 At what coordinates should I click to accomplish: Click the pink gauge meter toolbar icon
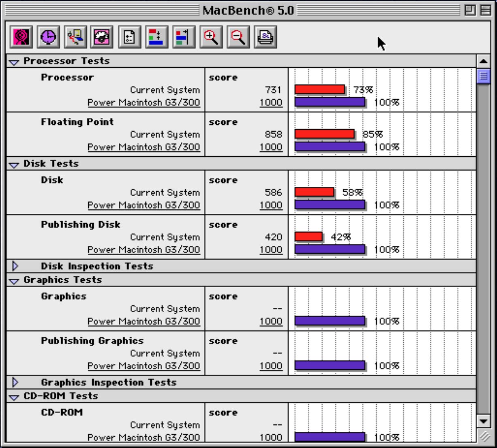coord(102,37)
